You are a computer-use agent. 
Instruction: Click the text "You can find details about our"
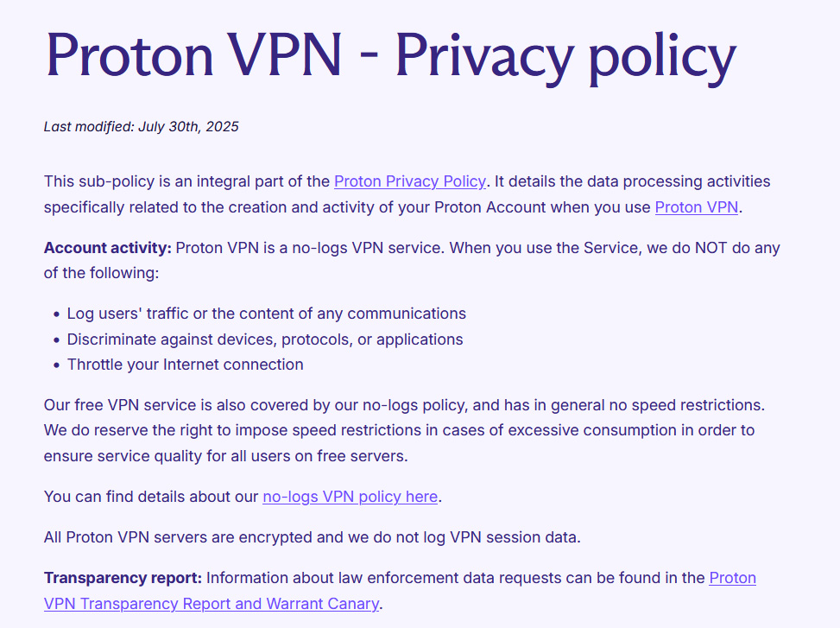point(151,497)
